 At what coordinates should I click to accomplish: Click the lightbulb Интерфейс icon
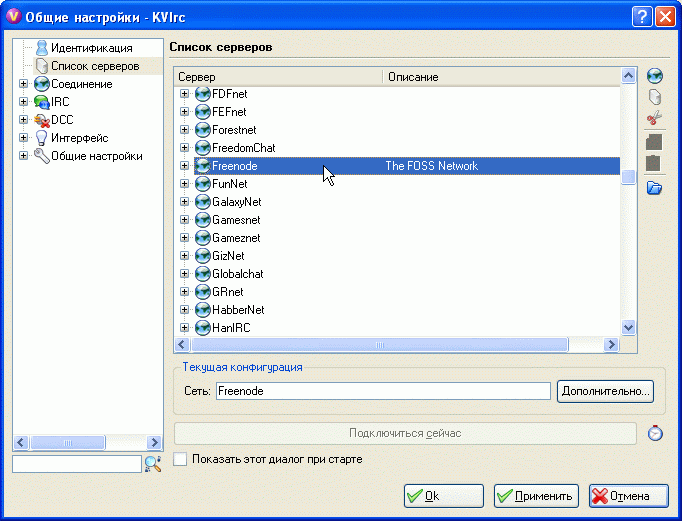coord(41,138)
